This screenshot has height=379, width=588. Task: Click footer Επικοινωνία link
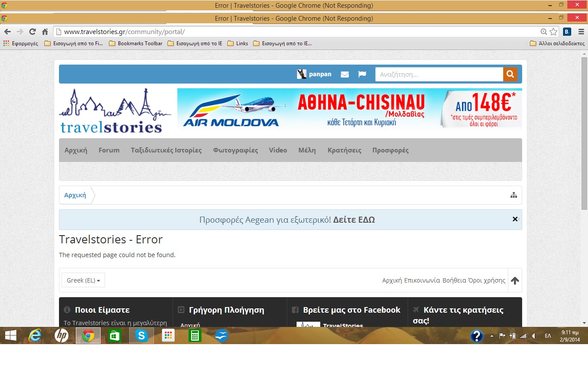(422, 280)
